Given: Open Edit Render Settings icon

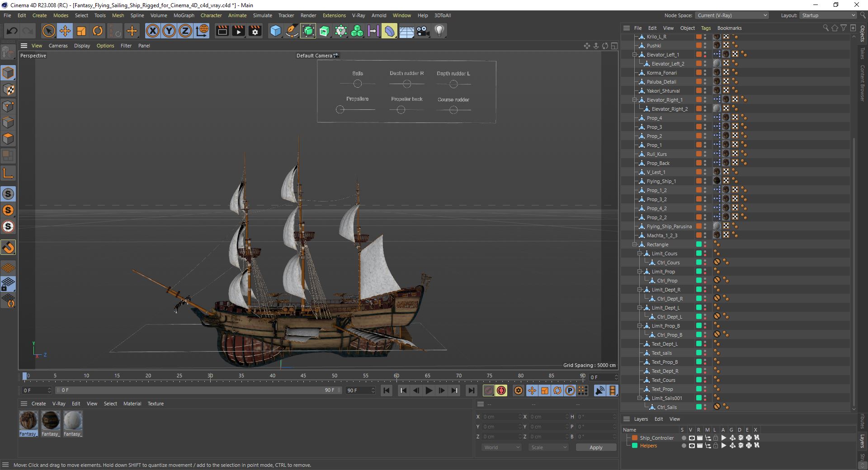Looking at the screenshot, I should [255, 31].
